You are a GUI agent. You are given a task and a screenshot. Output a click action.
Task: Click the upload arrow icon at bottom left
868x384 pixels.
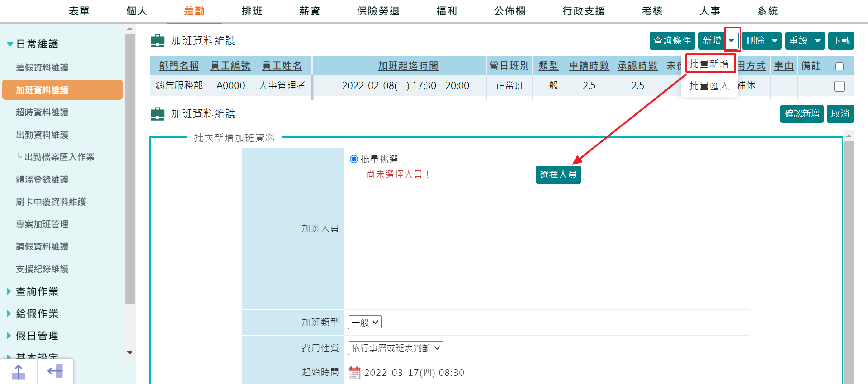[x=19, y=372]
